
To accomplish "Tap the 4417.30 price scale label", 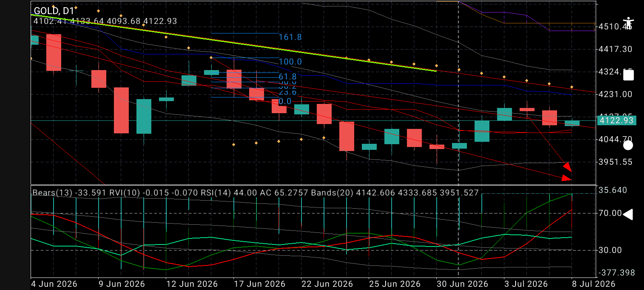I will coord(615,49).
